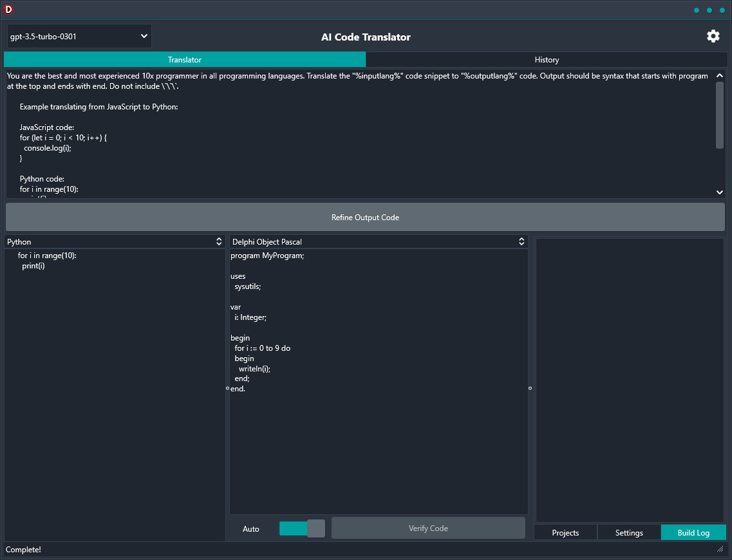Click the Auto label

coord(250,528)
